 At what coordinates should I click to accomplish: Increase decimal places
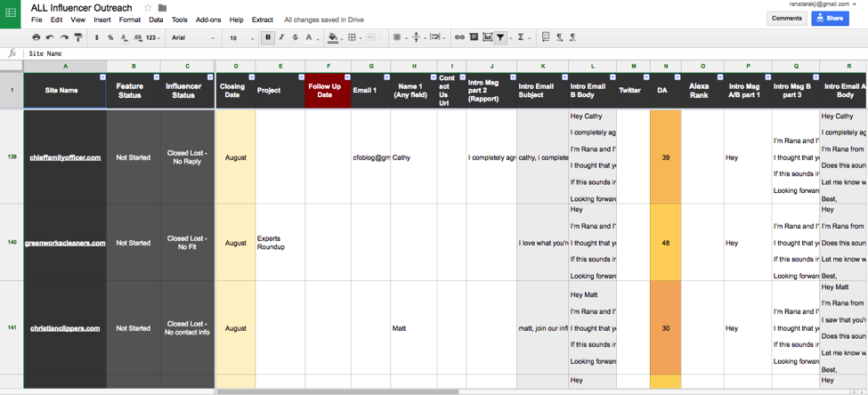(x=137, y=37)
